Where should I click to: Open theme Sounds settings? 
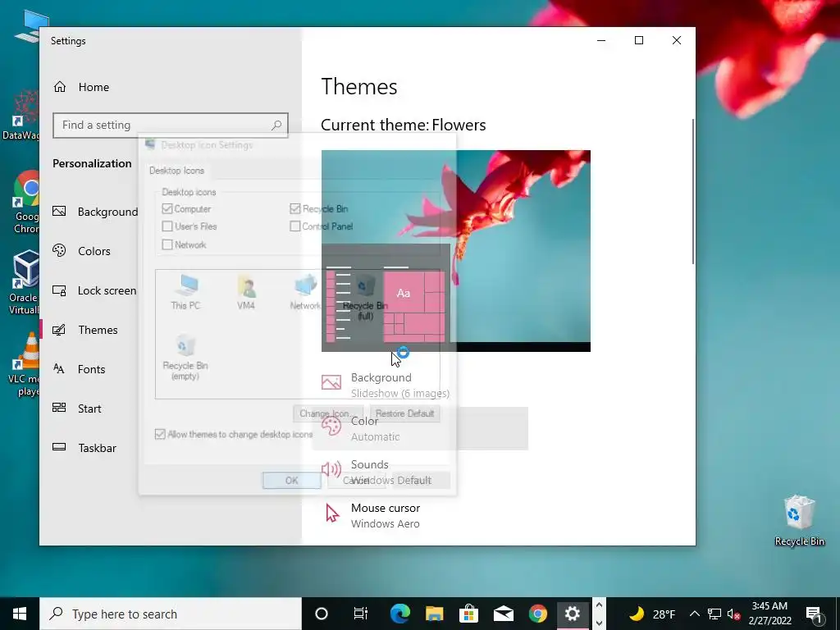(x=376, y=472)
